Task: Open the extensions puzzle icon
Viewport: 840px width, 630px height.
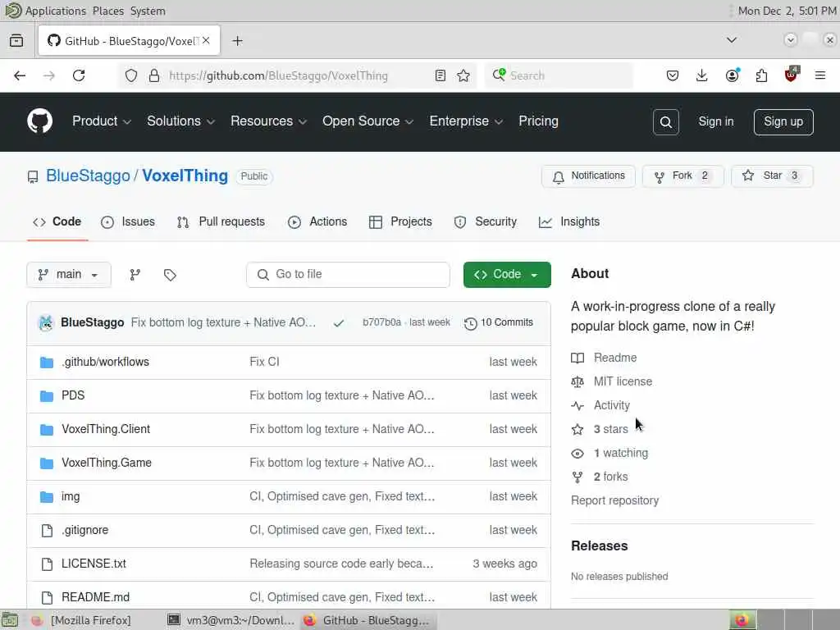Action: 761,75
